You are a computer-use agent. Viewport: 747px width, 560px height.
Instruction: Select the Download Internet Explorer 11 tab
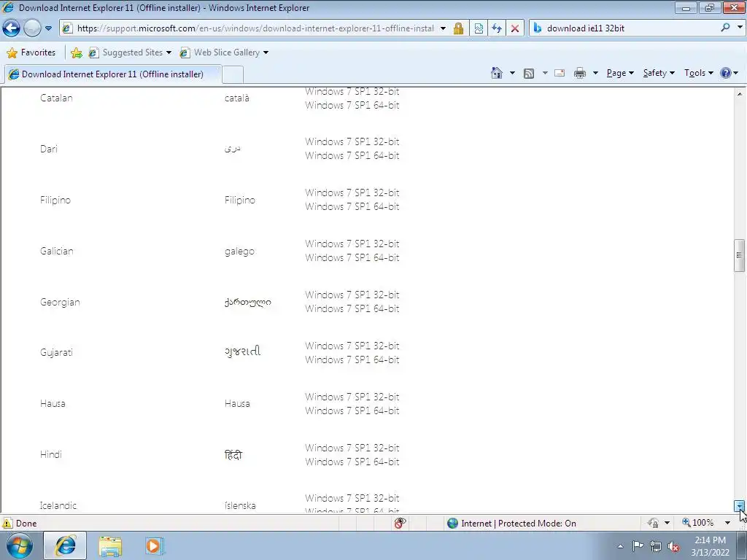click(112, 74)
